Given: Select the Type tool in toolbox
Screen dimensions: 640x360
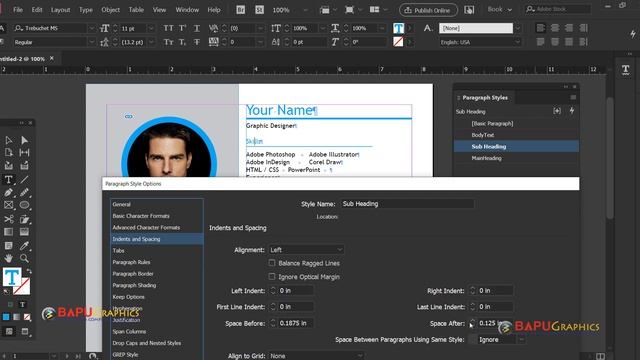Looking at the screenshot, I should coord(9,180).
